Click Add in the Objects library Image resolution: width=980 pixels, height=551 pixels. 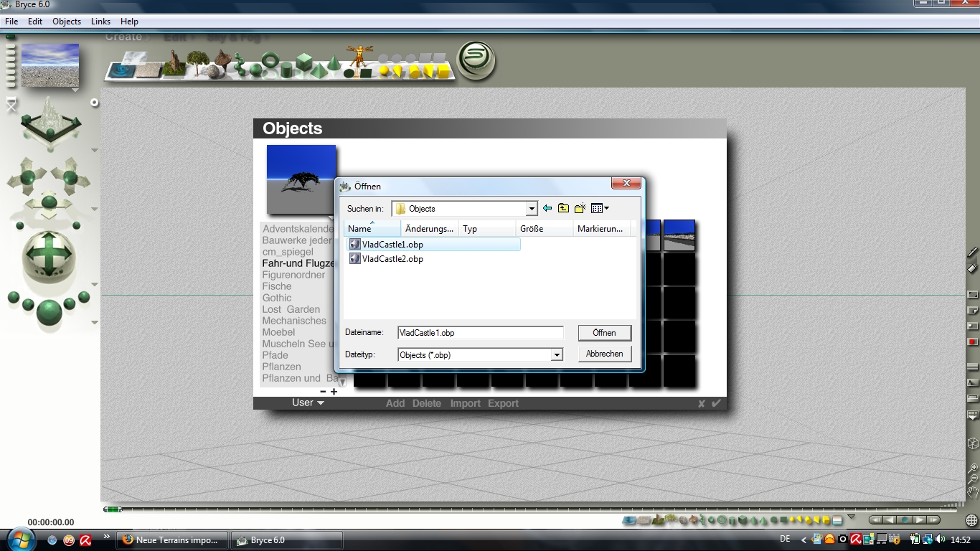click(395, 403)
